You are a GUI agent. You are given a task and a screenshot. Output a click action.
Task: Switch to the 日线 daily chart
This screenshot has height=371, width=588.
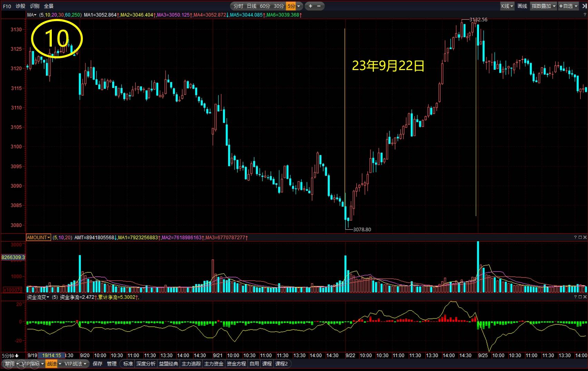[x=252, y=6]
